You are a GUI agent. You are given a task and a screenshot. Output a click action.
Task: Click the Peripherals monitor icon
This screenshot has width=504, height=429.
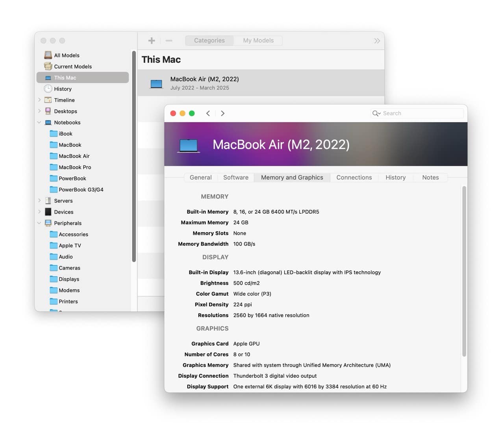(x=48, y=223)
